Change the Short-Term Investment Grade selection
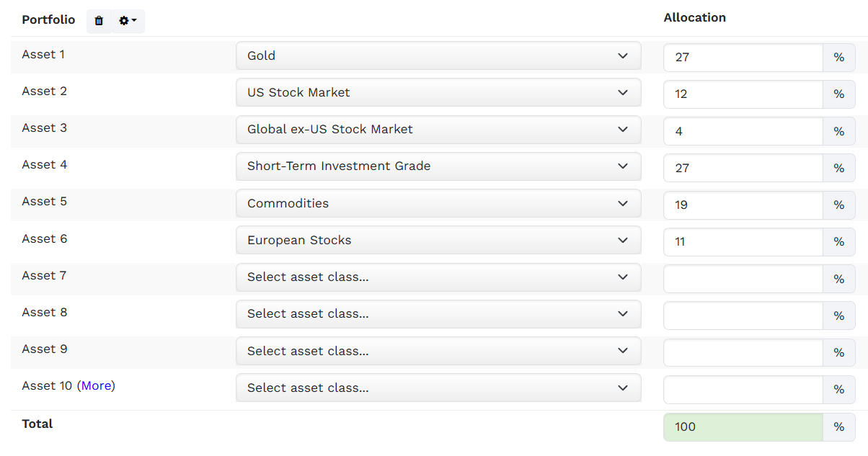The height and width of the screenshot is (456, 868). (x=438, y=166)
